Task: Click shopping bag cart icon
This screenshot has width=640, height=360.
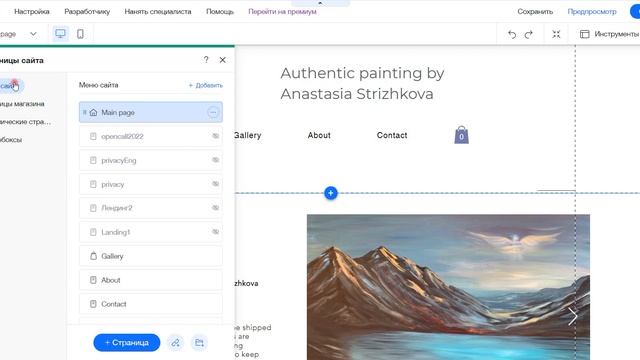Action: (x=462, y=135)
